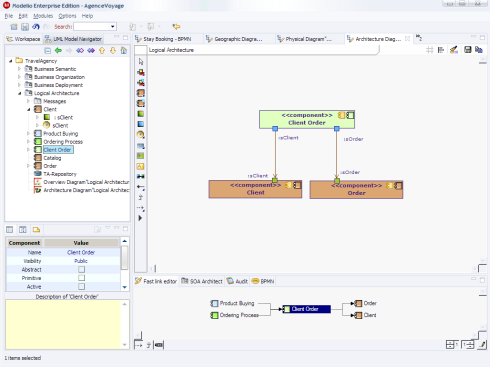
Task: Select Catalog in model tree
Action: (52, 158)
